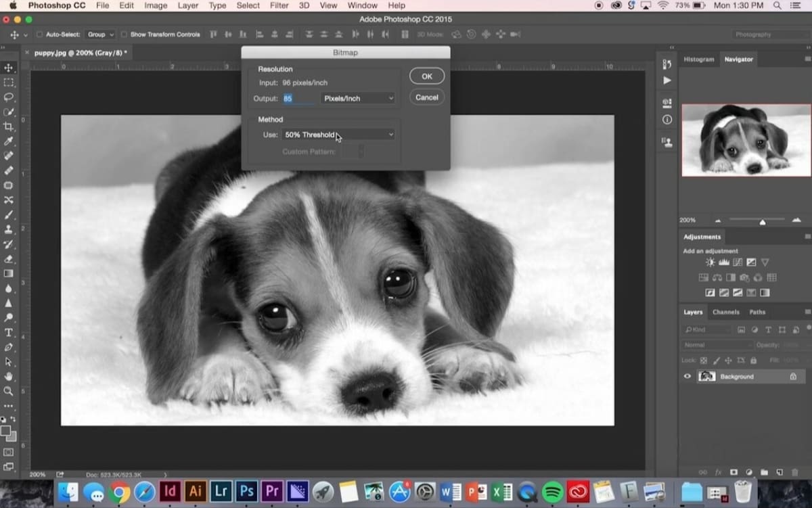812x508 pixels.
Task: Open the 50% Threshold method dropdown
Action: [338, 135]
